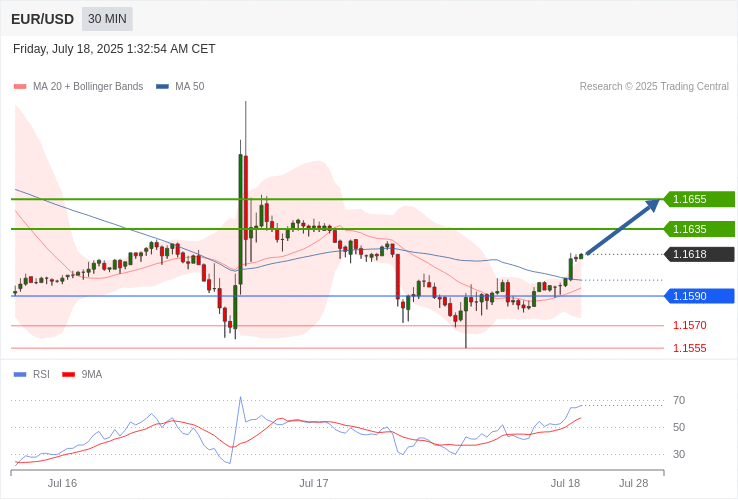Screen dimensions: 738x500
Task: Click the 30 MIN timeframe badge
Action: pyautogui.click(x=107, y=19)
